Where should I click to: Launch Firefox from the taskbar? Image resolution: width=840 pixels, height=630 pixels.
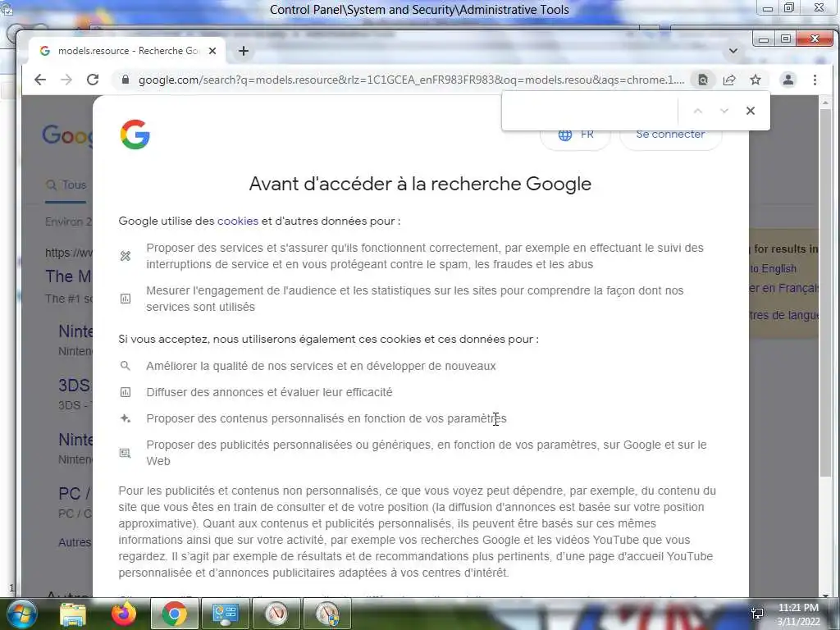coord(124,614)
